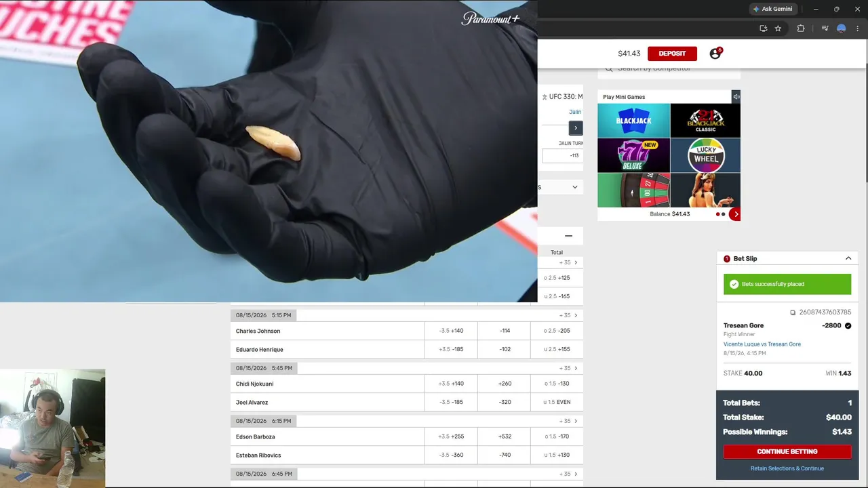Viewport: 868px width, 488px height.
Task: Select Chidi Njokuani +260 moneyline
Action: [x=505, y=384]
